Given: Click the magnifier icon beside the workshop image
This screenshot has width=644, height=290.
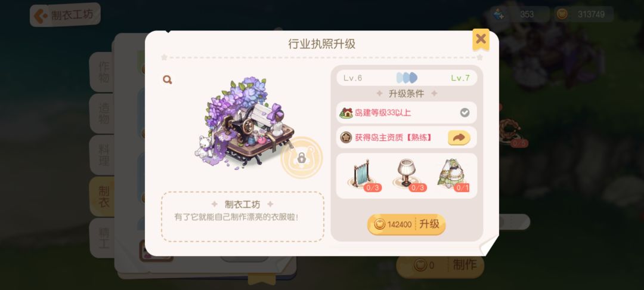Looking at the screenshot, I should pos(167,80).
